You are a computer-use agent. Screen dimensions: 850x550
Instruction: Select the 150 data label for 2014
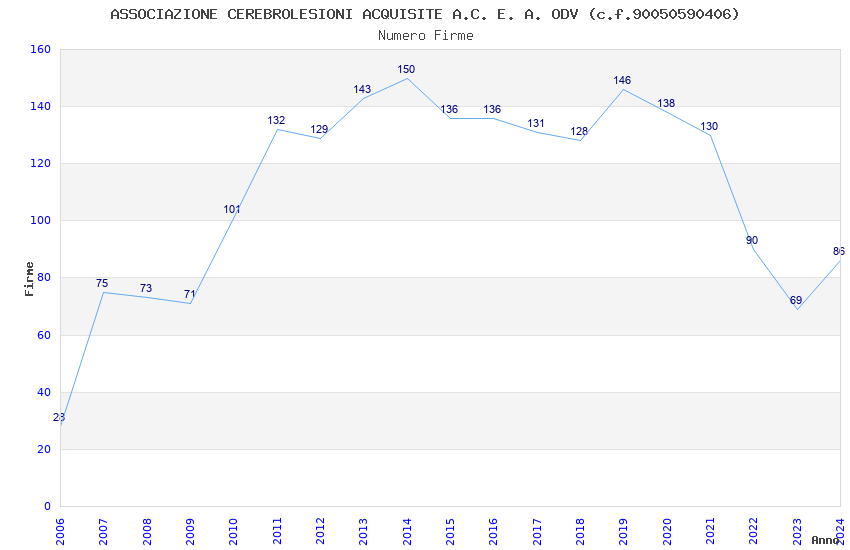pyautogui.click(x=406, y=69)
